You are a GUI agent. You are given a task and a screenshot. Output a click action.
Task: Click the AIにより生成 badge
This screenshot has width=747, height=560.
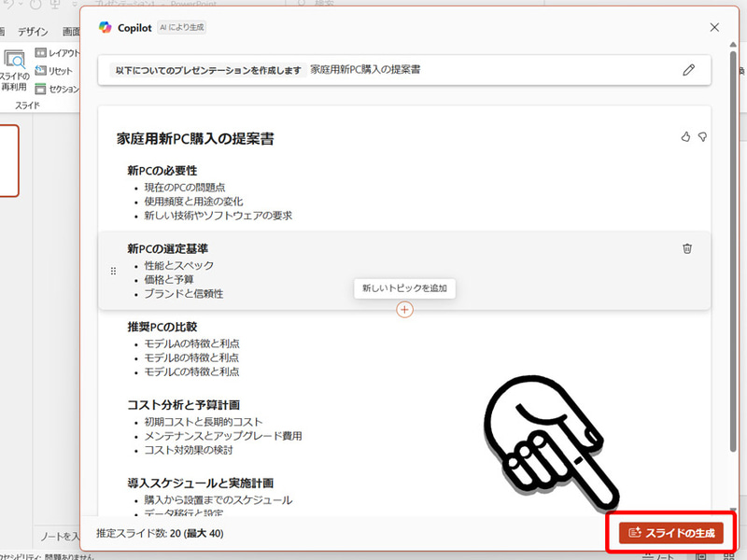[x=181, y=28]
